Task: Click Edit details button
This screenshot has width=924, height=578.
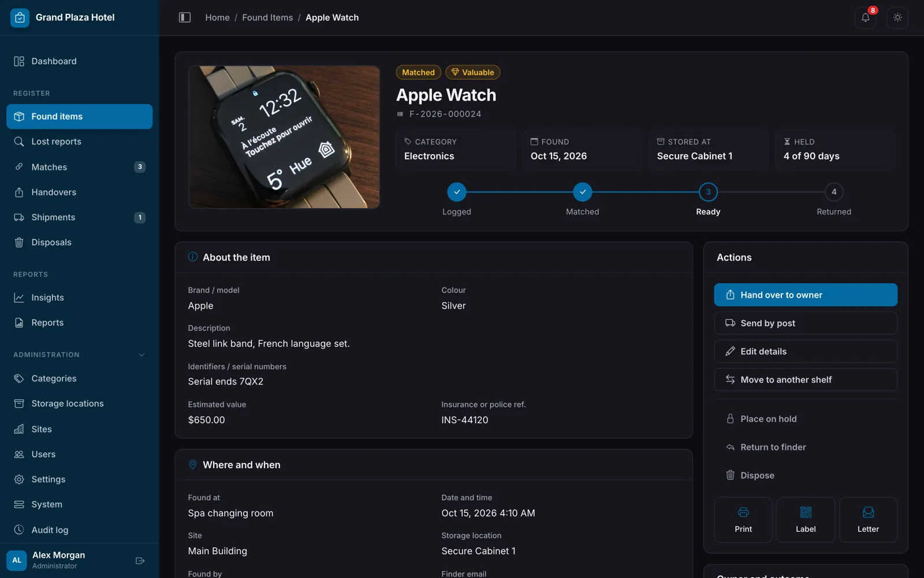Action: [806, 351]
